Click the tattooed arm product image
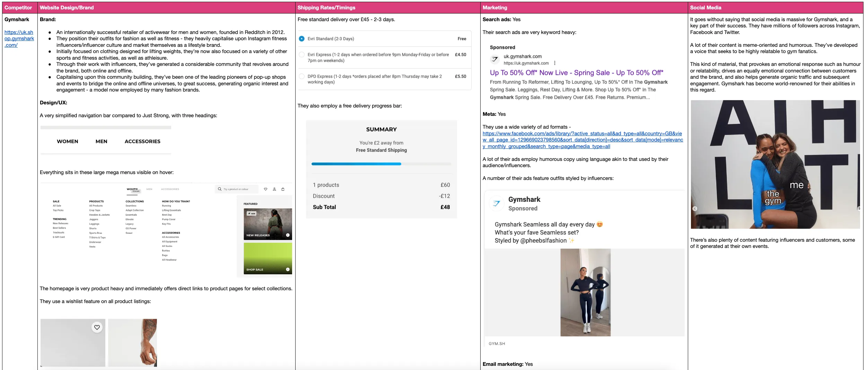The height and width of the screenshot is (370, 868). pos(132,343)
